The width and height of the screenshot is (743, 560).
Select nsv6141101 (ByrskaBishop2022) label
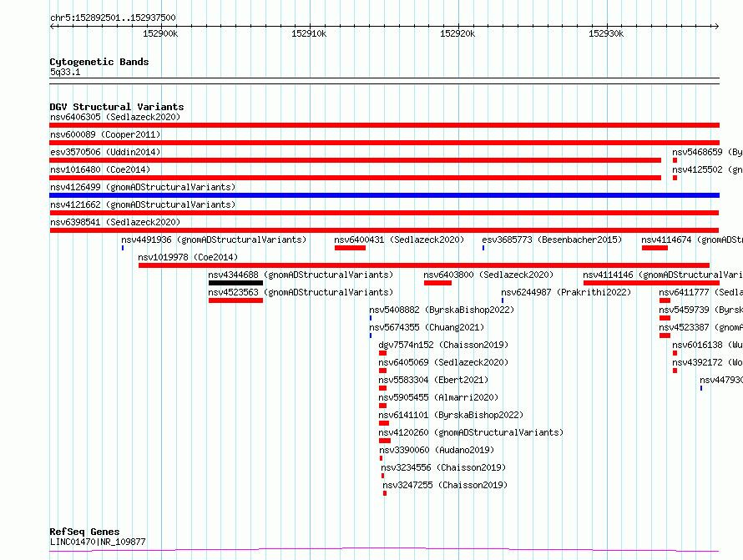[451, 415]
